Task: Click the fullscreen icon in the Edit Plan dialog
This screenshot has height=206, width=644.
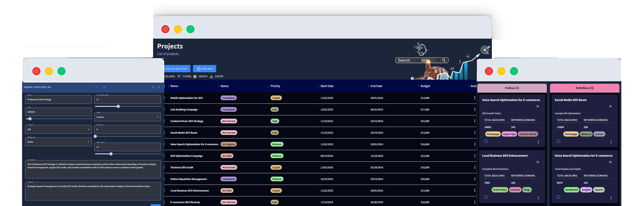Action: 153,87
